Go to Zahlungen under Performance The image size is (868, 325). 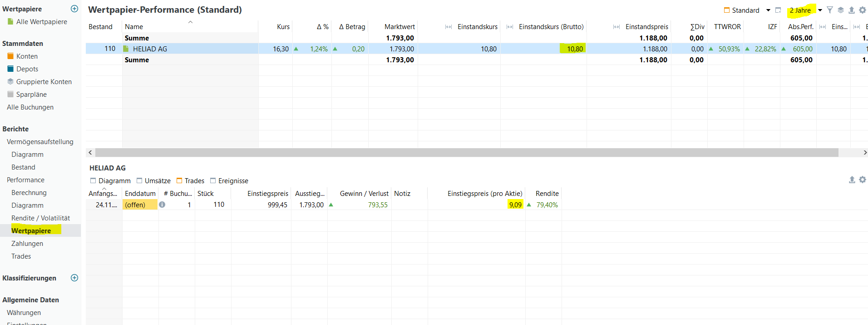click(27, 244)
